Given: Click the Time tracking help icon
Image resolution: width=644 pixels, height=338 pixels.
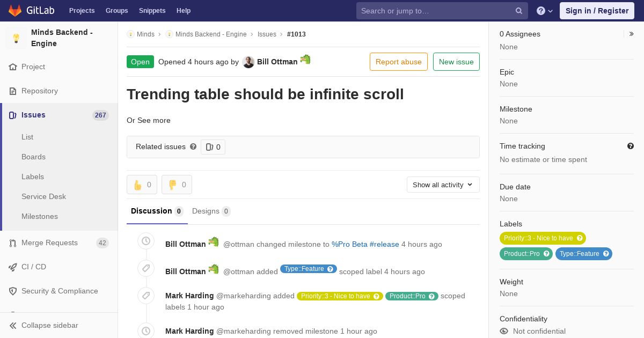Looking at the screenshot, I should [631, 146].
